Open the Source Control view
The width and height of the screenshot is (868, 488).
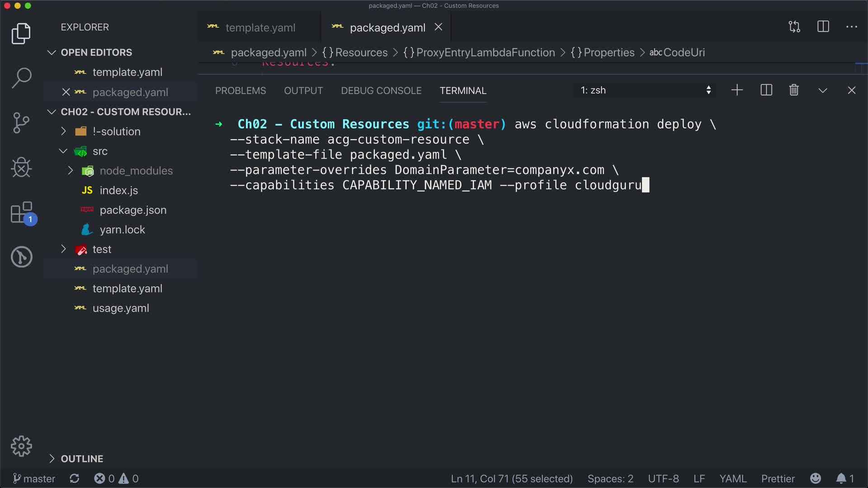tap(21, 122)
